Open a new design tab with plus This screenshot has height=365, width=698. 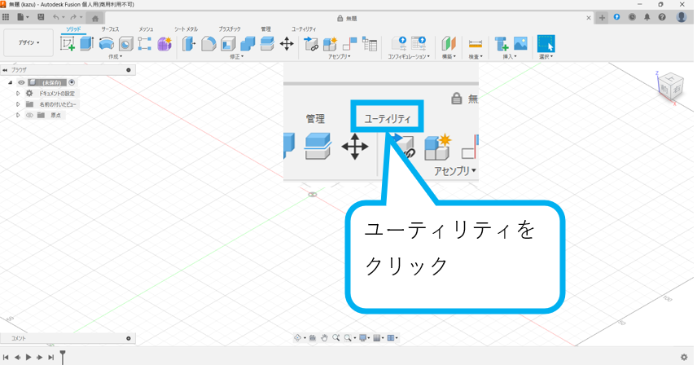[x=602, y=18]
